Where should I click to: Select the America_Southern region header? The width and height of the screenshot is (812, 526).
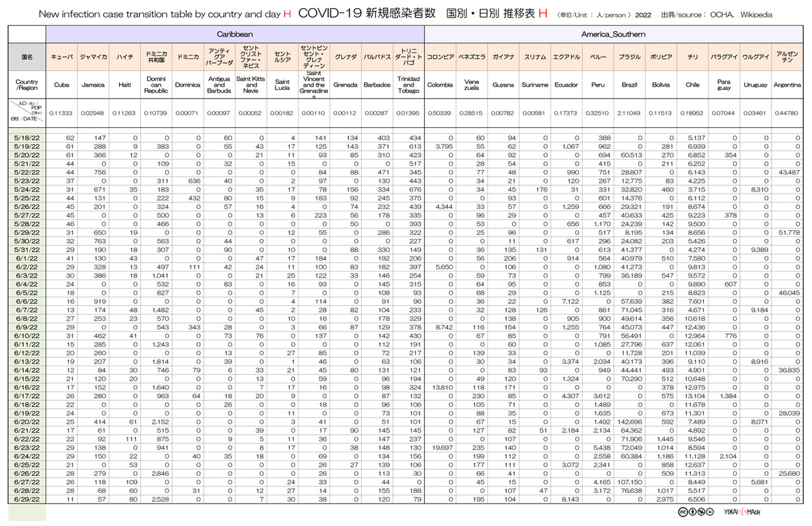[x=613, y=33]
